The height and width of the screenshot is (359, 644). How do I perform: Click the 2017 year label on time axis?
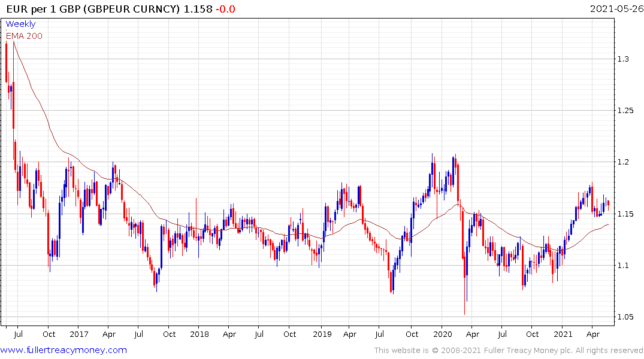click(x=79, y=334)
